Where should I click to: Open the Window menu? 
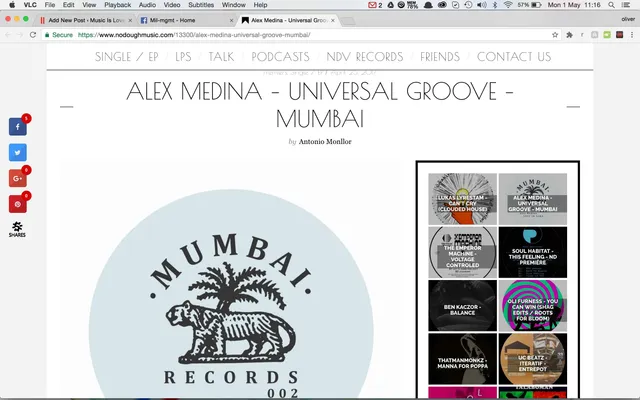pyautogui.click(x=233, y=5)
